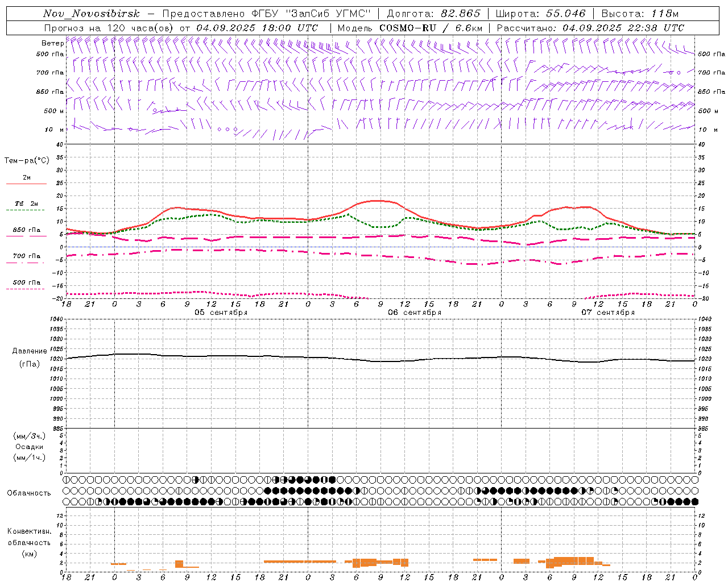Click the (мм/1ч.) precipitation unit label

pos(29,458)
